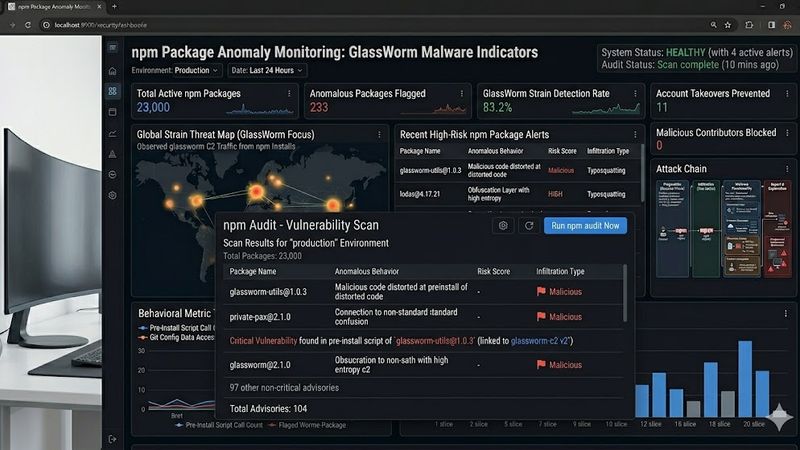The image size is (800, 450).
Task: Refresh the npm Audit scan results
Action: [529, 226]
